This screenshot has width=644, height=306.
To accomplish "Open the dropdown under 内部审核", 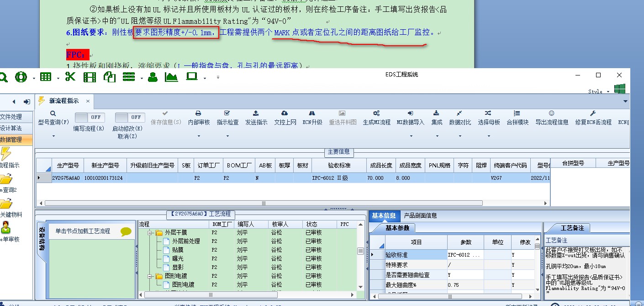I will coord(199,136).
